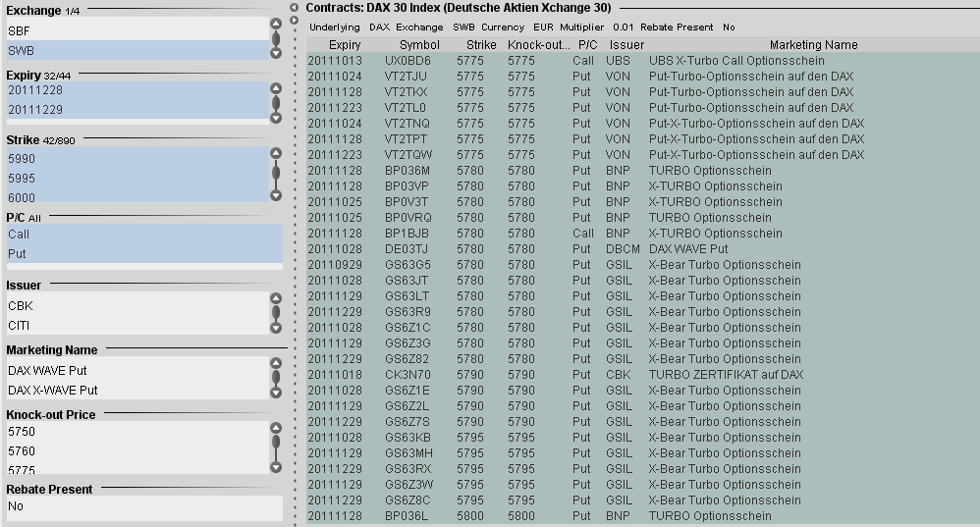Select contract BP1BJB row
980x527 pixels.
point(642,234)
